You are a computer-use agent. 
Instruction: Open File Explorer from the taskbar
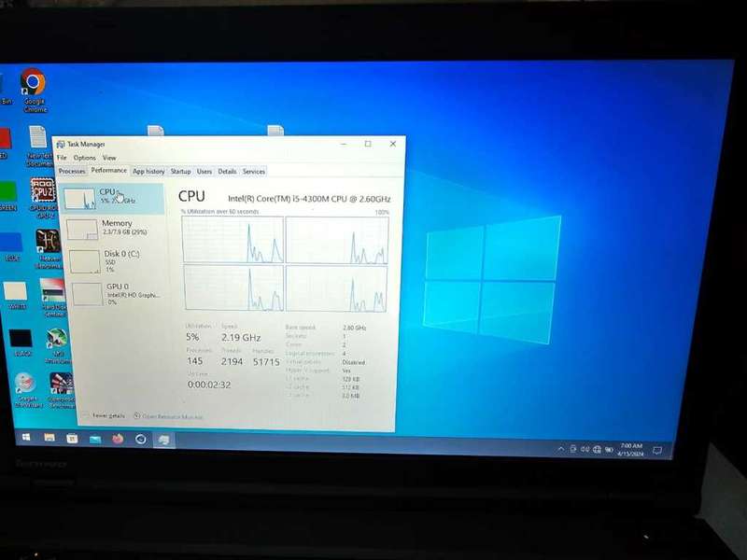(49, 438)
